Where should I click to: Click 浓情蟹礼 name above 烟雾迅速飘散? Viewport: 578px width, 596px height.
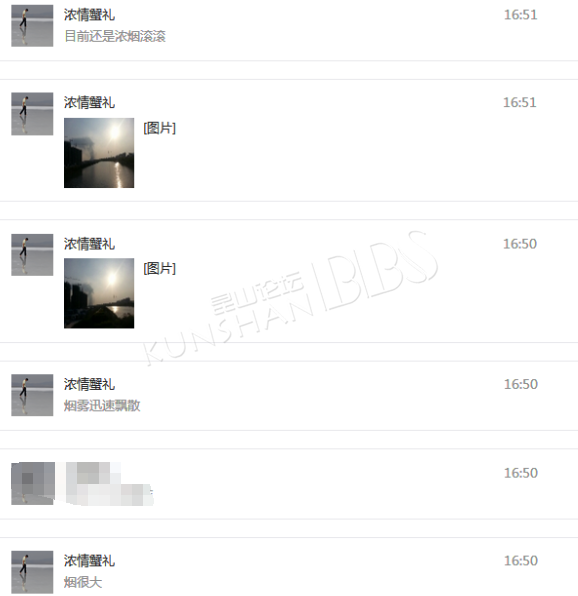pyautogui.click(x=89, y=384)
